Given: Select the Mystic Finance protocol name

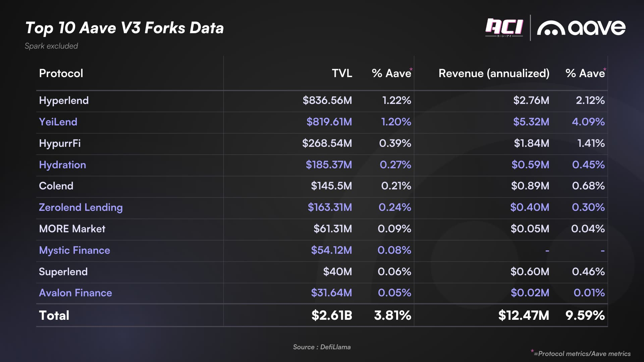Looking at the screenshot, I should 74,250.
